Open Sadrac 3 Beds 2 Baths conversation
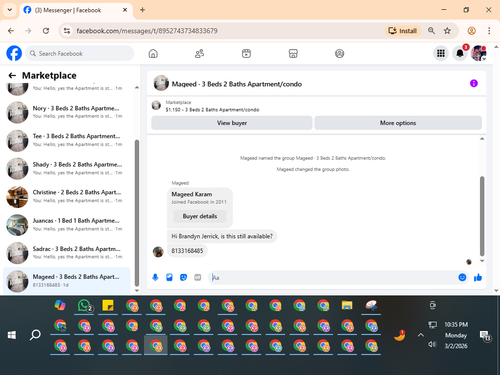This screenshot has width=500, height=375. tap(67, 253)
